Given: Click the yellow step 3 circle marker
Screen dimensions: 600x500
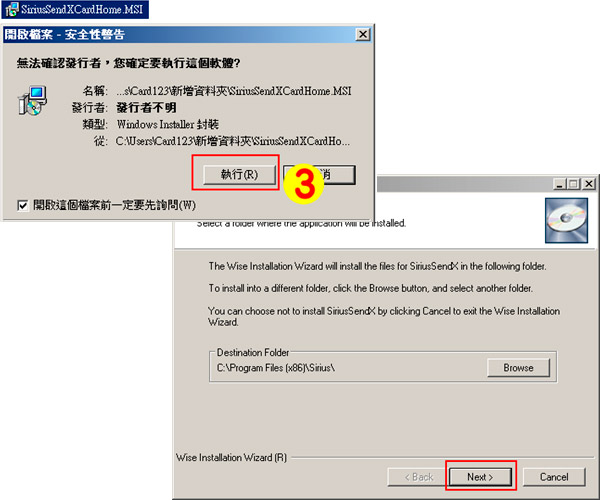Looking at the screenshot, I should [x=304, y=184].
